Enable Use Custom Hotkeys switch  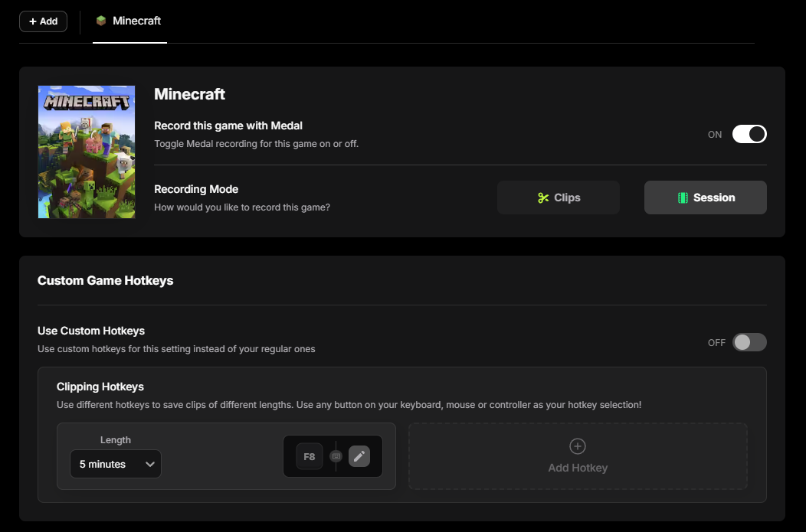click(749, 342)
